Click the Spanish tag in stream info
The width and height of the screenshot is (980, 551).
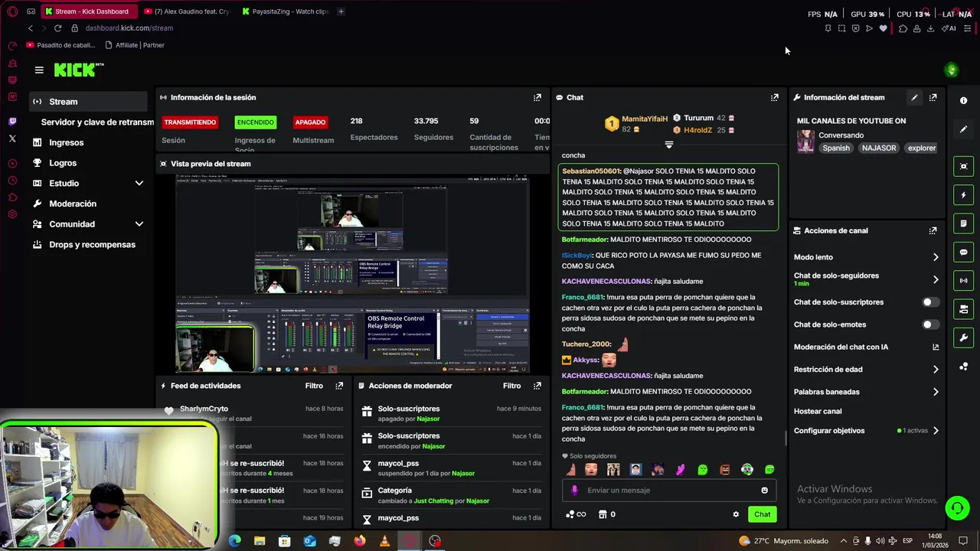pyautogui.click(x=836, y=148)
